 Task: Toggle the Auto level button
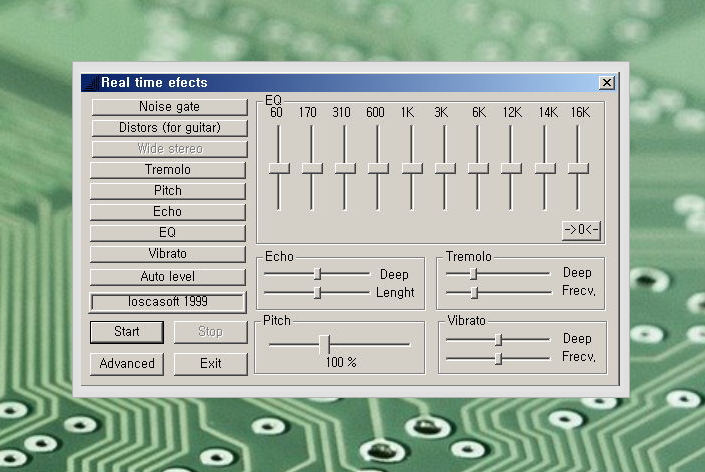tap(168, 276)
